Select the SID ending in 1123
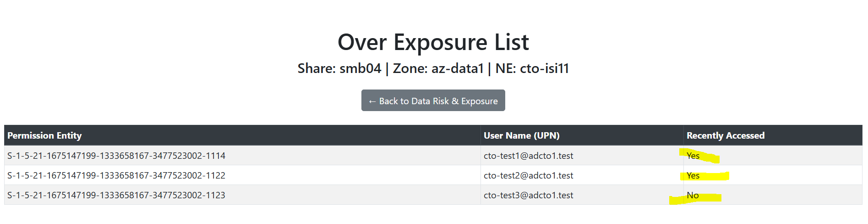Screen dimensions: 868x224 pos(116,195)
